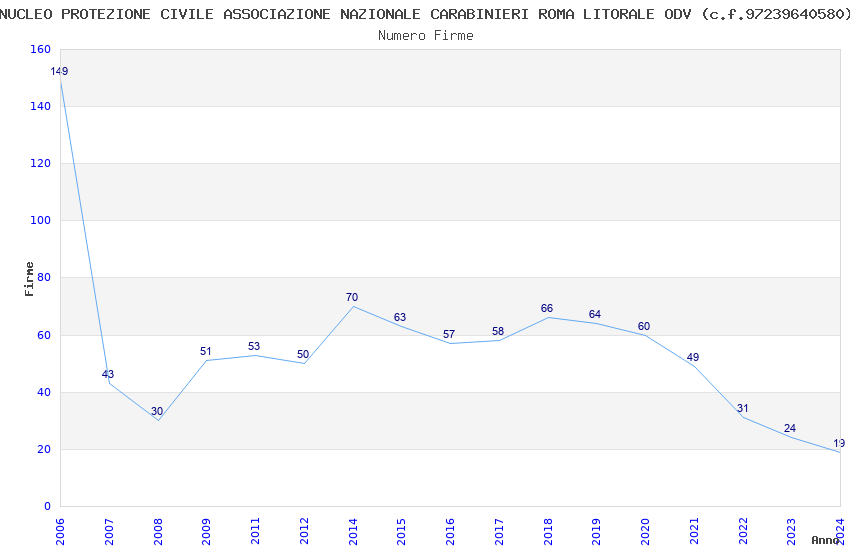Click the year 2016 on the x-axis
The image size is (850, 550).
pos(450,532)
